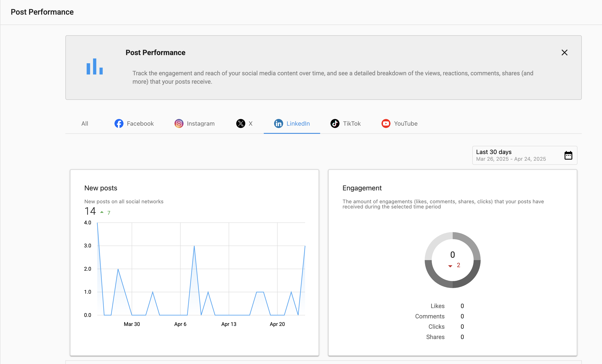Open the Instagram tab label
This screenshot has height=364, width=602.
click(x=201, y=124)
